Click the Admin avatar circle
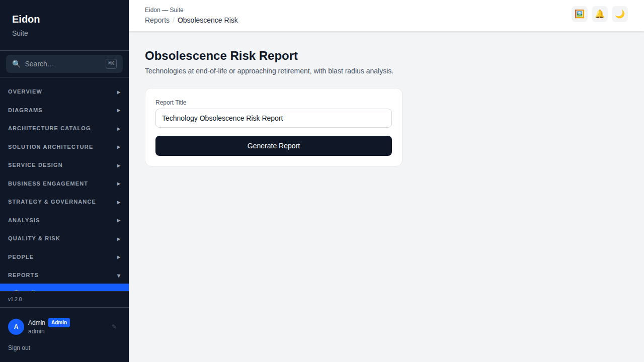Image resolution: width=644 pixels, height=362 pixels. tap(16, 327)
